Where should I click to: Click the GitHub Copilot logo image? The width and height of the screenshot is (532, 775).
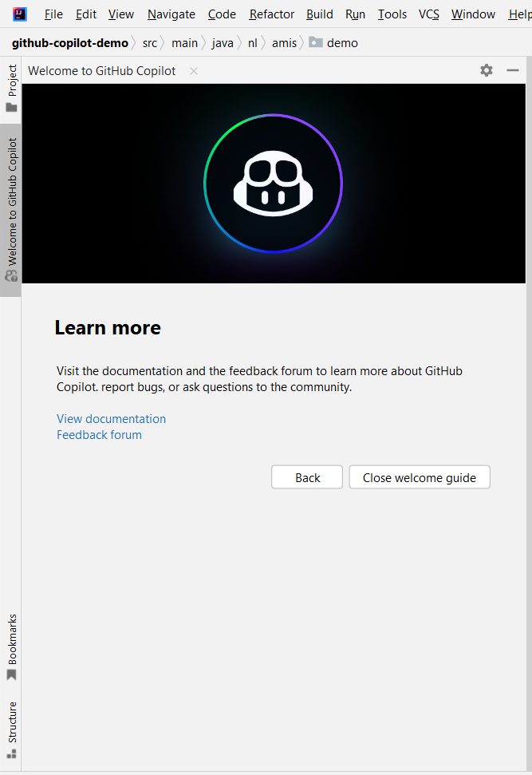tap(273, 184)
